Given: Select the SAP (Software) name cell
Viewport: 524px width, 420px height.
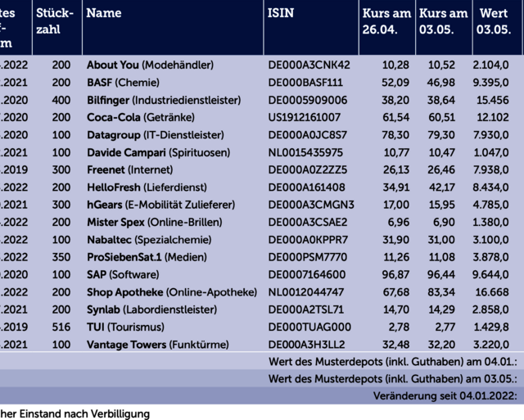Looking at the screenshot, I should (x=123, y=274).
